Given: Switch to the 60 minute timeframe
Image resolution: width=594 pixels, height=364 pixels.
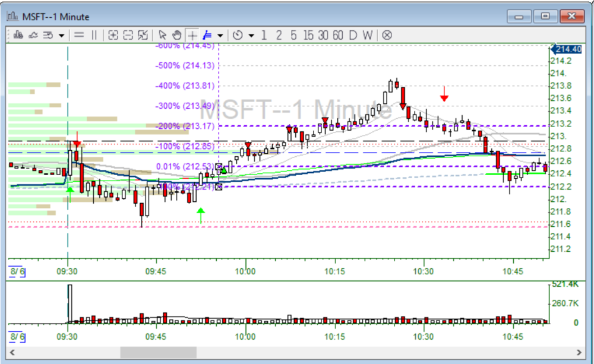Looking at the screenshot, I should [338, 35].
